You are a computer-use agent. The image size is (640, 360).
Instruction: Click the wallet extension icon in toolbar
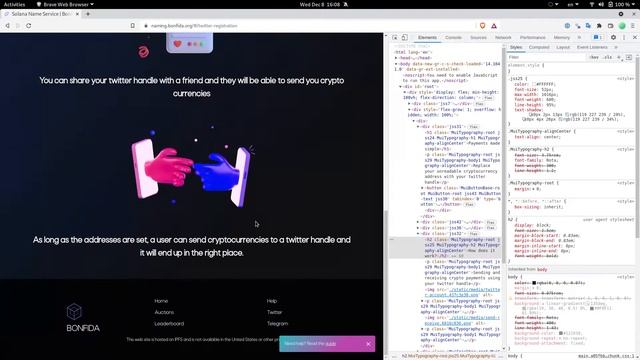611,26
